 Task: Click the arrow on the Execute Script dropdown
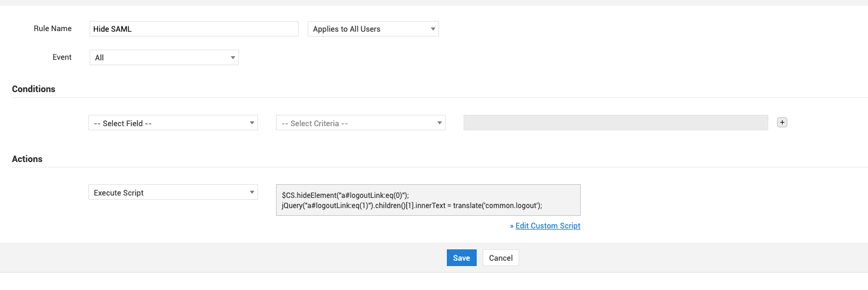pos(251,193)
